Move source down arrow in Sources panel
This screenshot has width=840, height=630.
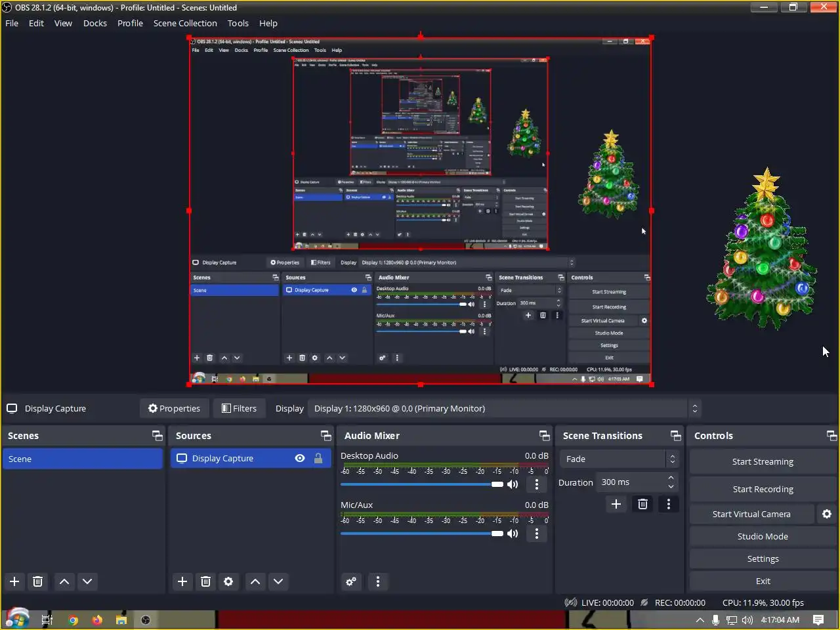278,581
